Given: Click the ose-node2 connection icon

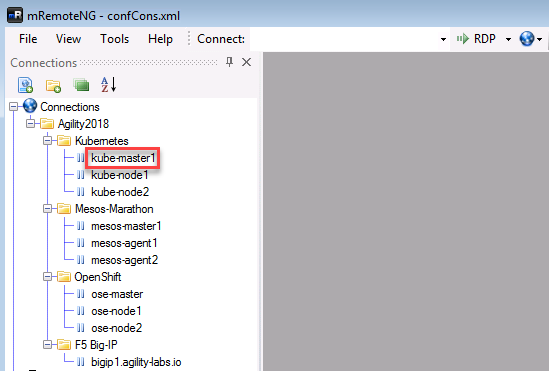Looking at the screenshot, I should (81, 328).
